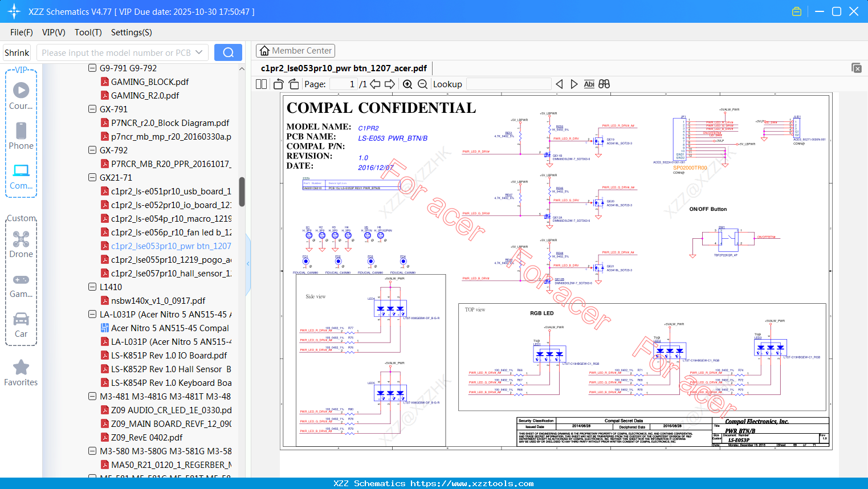This screenshot has width=868, height=489.
Task: Collapse the LA-L031P Acer Nitro 5 node
Action: coord(92,314)
